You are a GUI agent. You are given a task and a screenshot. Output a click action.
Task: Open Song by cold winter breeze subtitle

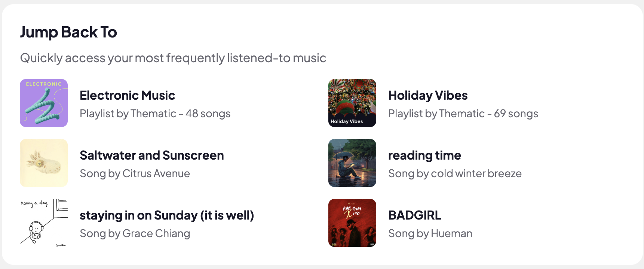click(x=454, y=173)
